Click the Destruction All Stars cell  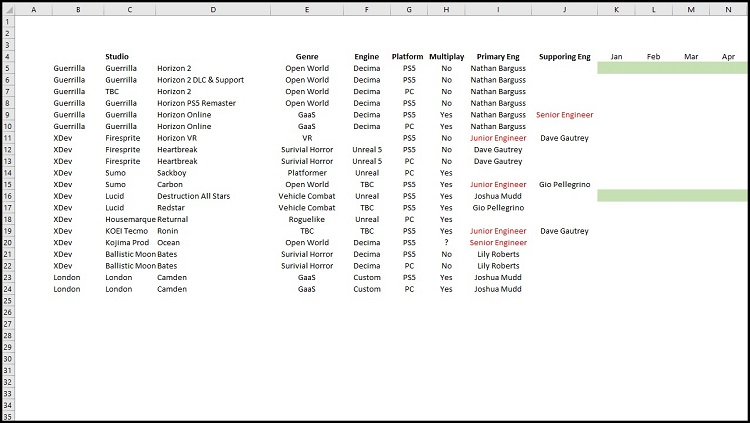(x=198, y=196)
